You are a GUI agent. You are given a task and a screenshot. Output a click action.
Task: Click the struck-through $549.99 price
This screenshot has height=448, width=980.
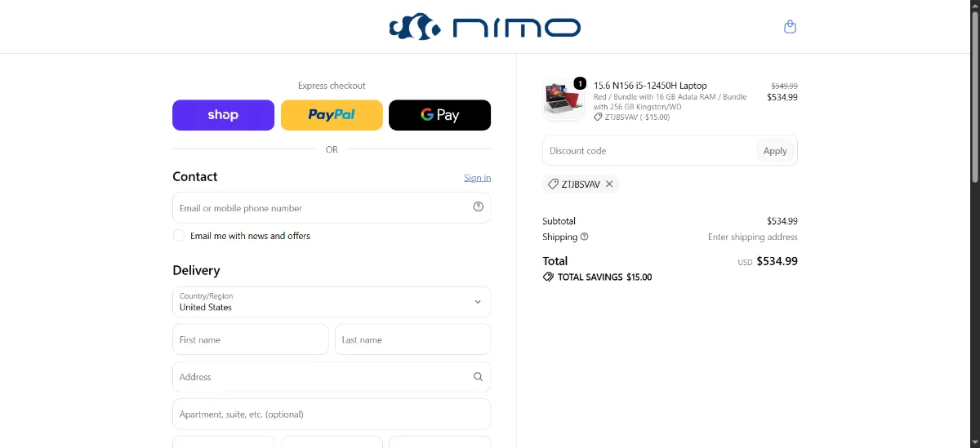point(784,86)
